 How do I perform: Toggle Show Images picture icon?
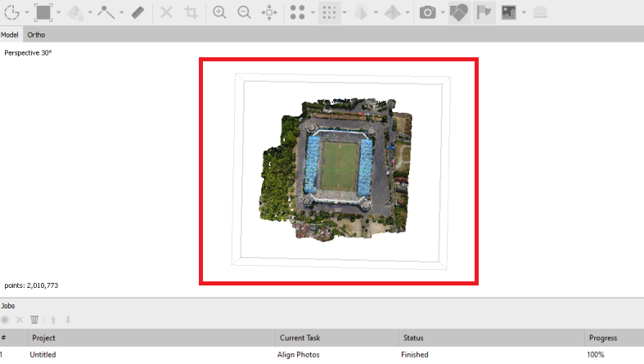pos(508,12)
